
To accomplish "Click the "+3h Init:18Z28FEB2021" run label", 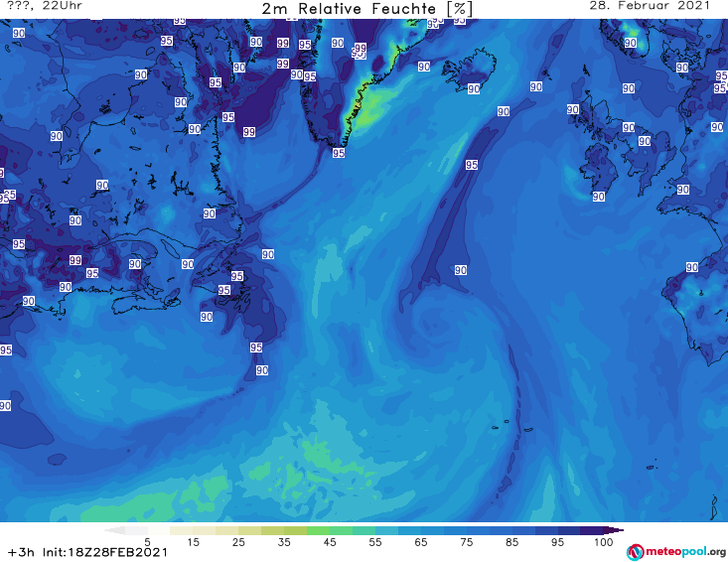I will (x=87, y=552).
